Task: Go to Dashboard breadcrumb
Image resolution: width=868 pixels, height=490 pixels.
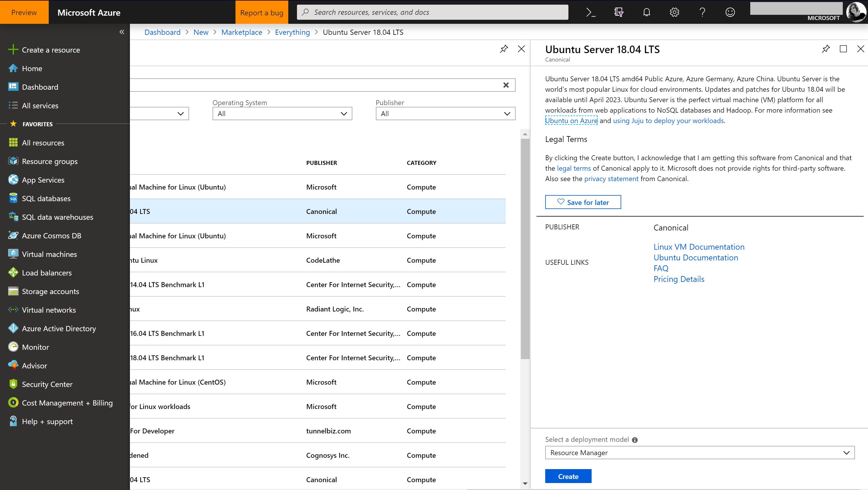Action: (x=162, y=32)
